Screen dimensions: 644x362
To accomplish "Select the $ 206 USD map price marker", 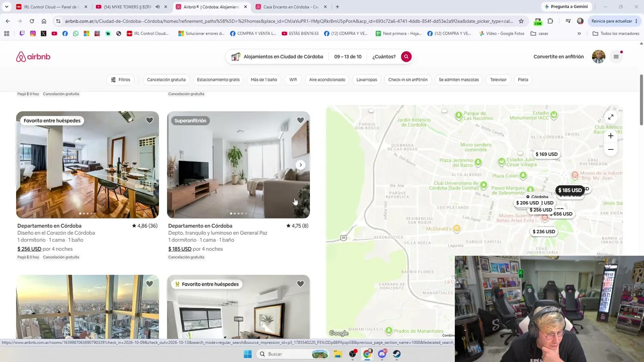I will [x=527, y=203].
